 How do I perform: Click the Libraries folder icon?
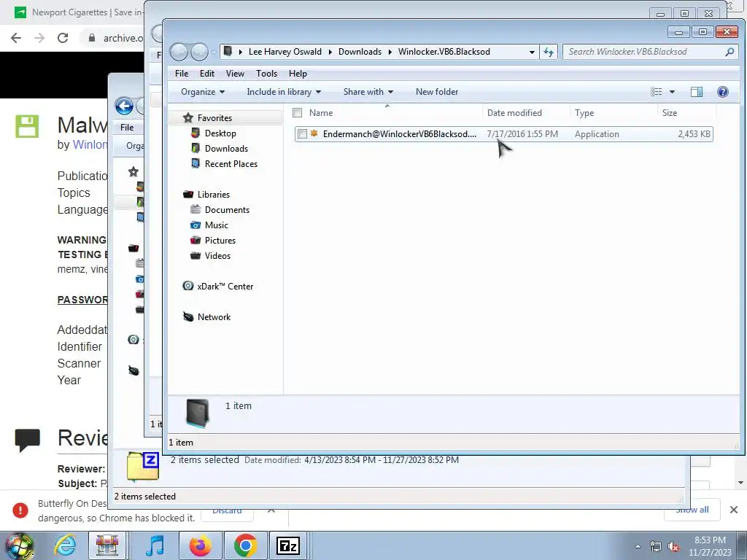point(188,194)
